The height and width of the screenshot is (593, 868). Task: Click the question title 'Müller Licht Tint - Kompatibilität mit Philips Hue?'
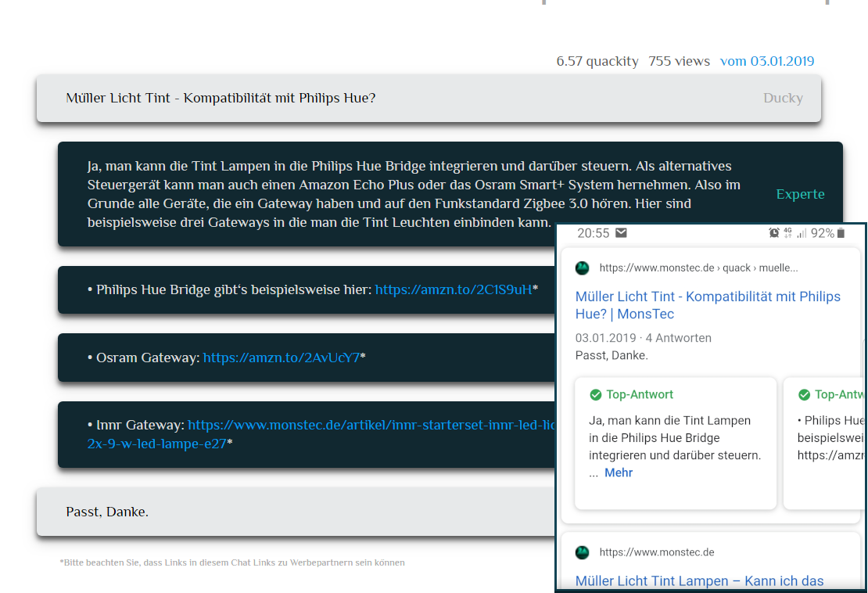(x=221, y=98)
